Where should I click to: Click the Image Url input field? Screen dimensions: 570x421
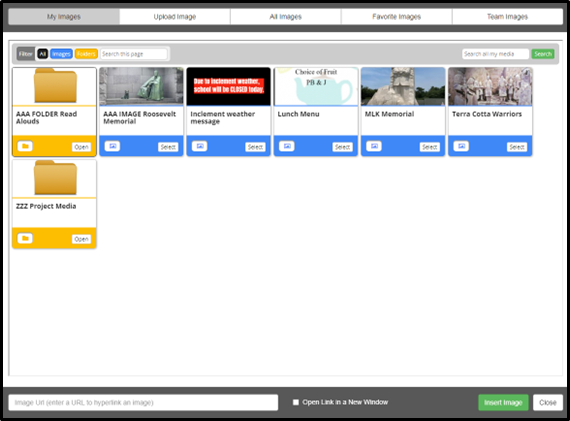point(143,402)
